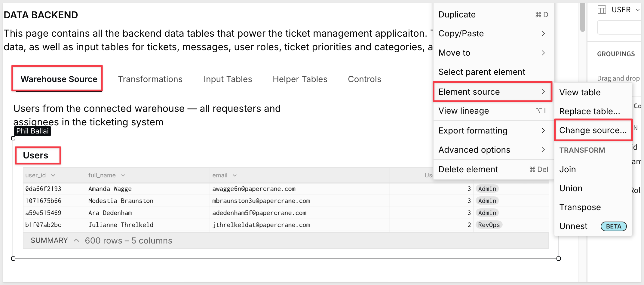Click the RevOps tag in Julianne Threlkeld's row
The image size is (644, 285).
(x=489, y=225)
